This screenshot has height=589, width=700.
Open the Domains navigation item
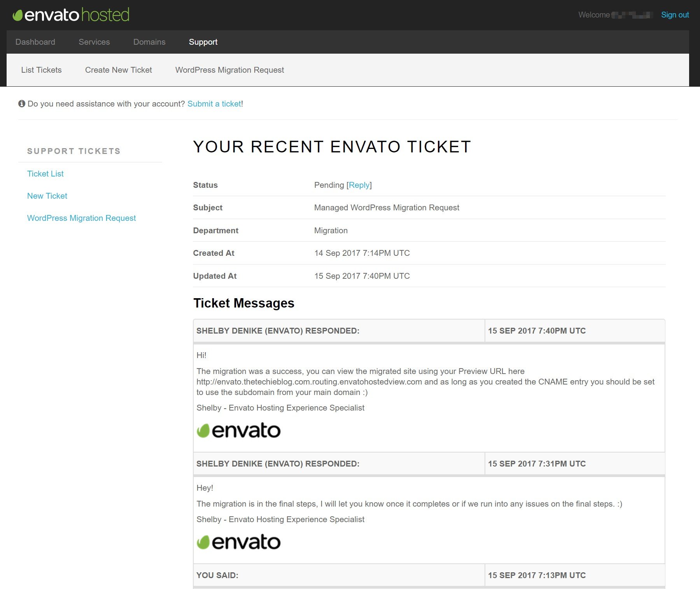click(x=149, y=42)
